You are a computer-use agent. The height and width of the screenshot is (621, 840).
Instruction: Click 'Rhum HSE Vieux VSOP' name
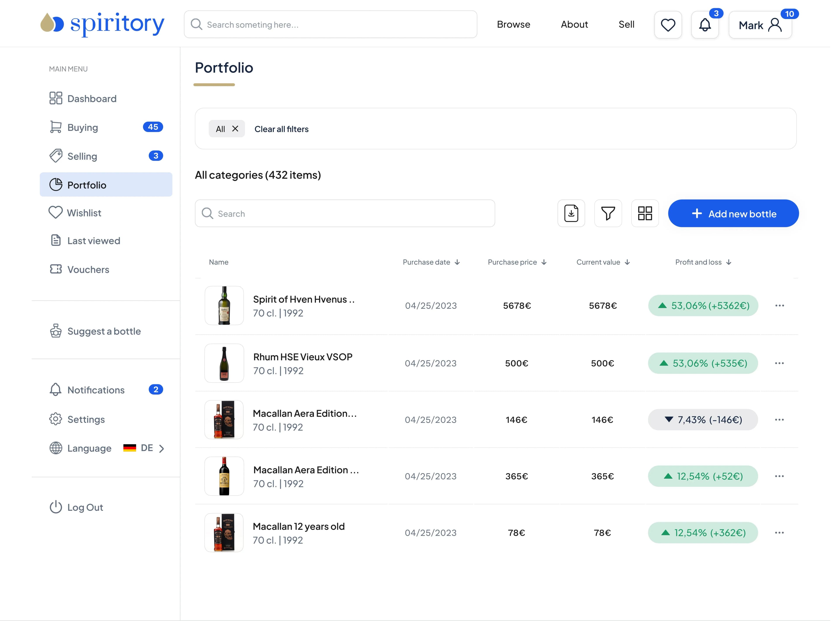click(303, 357)
